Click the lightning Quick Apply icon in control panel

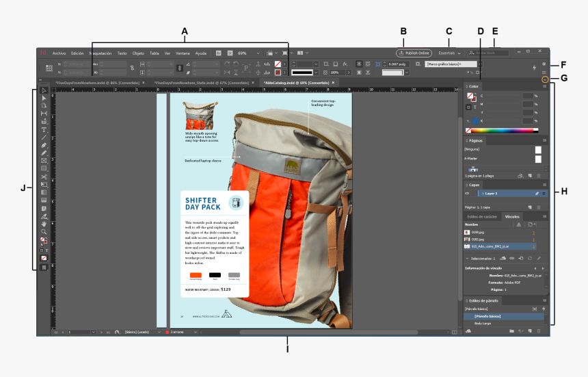[534, 68]
